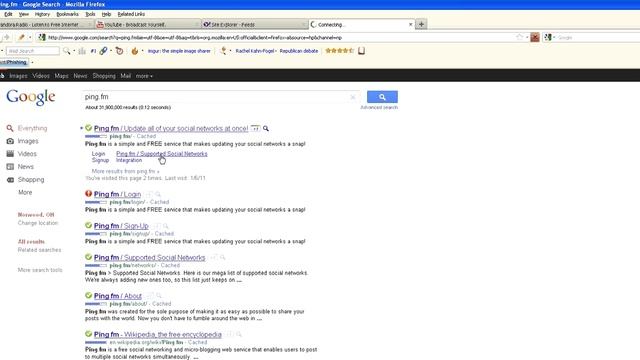Click red warning icon beside Ping.fm Login

tap(89, 194)
